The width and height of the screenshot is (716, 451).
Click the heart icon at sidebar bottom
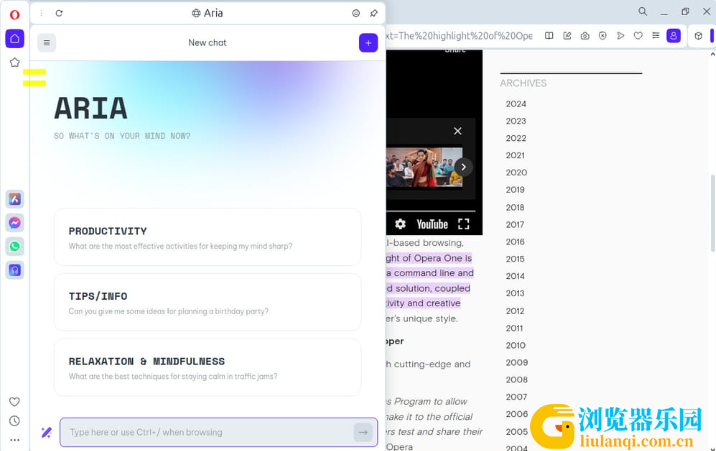pyautogui.click(x=15, y=402)
